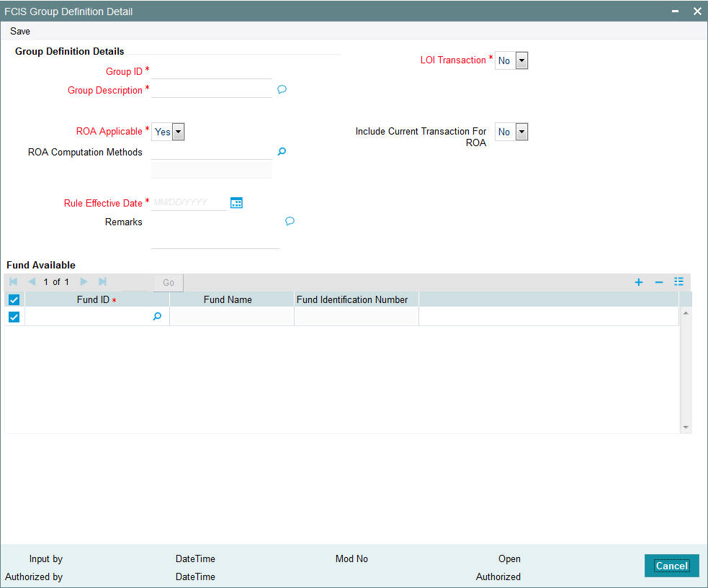The height and width of the screenshot is (588, 708).
Task: Toggle the select-all checkbox in Fund Available grid
Action: pyautogui.click(x=13, y=299)
